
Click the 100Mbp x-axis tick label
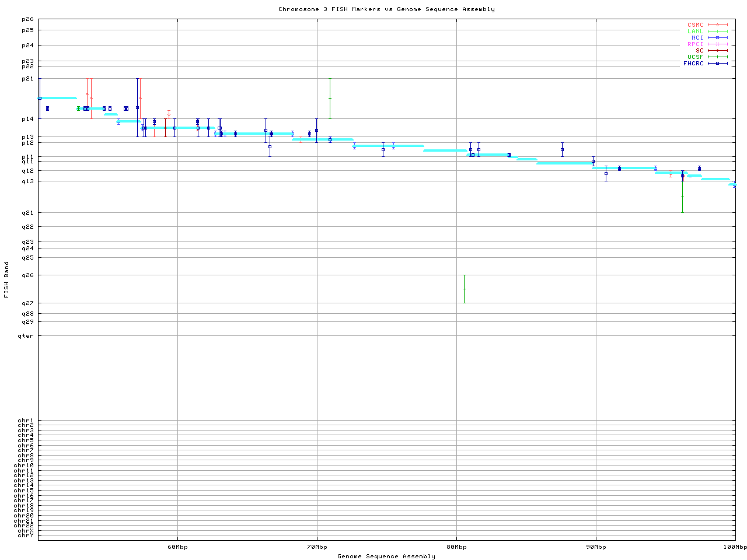[735, 547]
